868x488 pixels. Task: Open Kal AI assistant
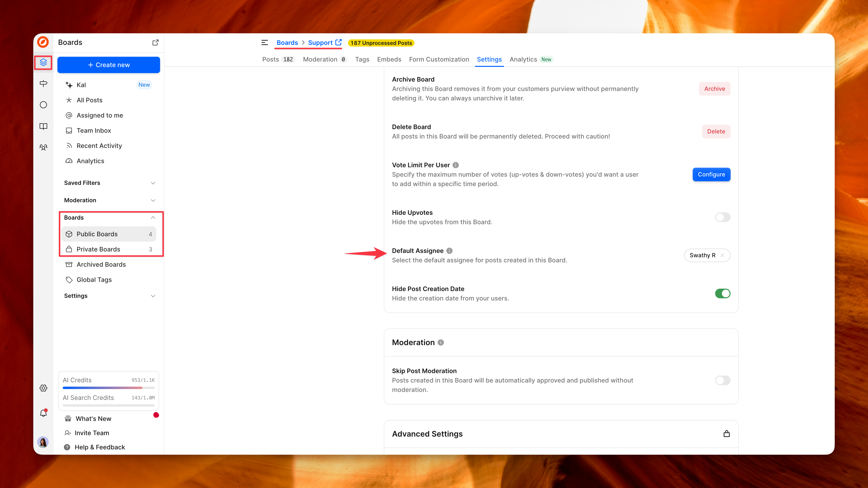click(x=108, y=85)
